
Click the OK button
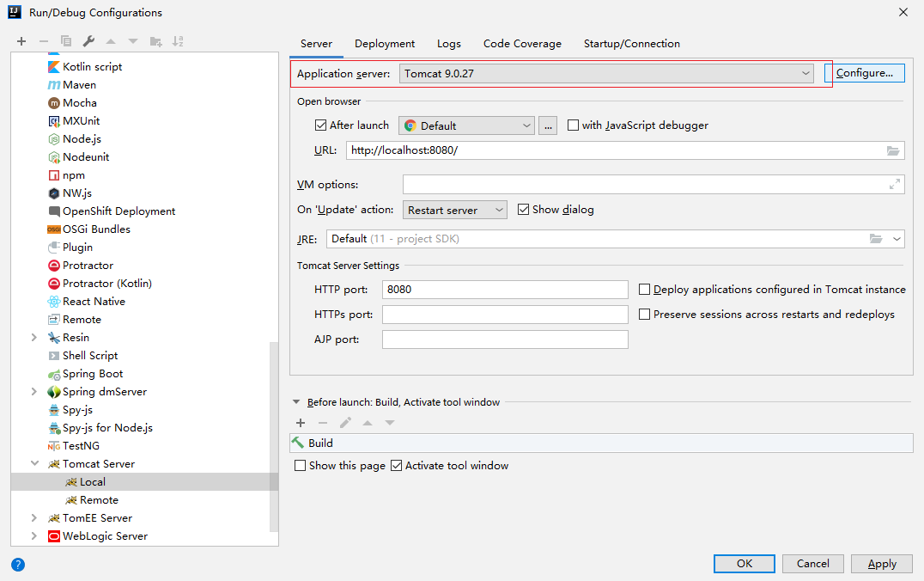click(745, 564)
